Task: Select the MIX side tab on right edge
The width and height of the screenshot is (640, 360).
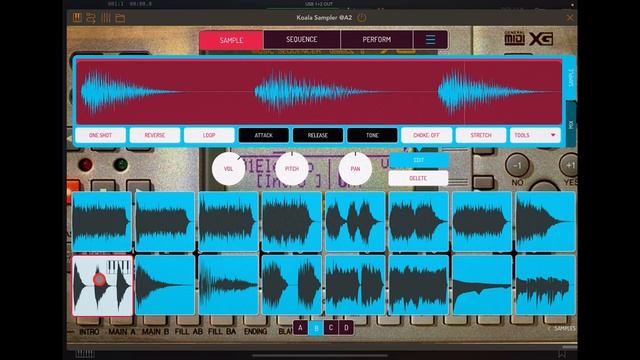Action: 571,124
